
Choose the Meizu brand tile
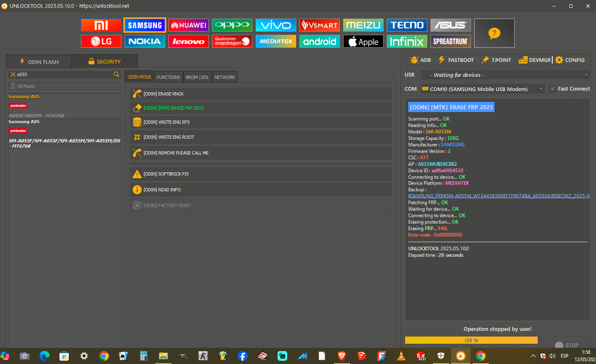click(363, 25)
